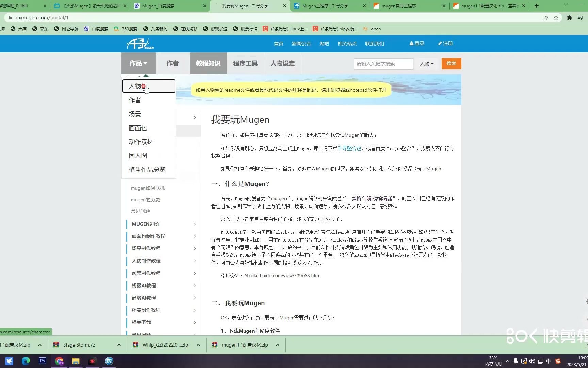Click the 登录 login link
The height and width of the screenshot is (368, 588).
tap(417, 44)
